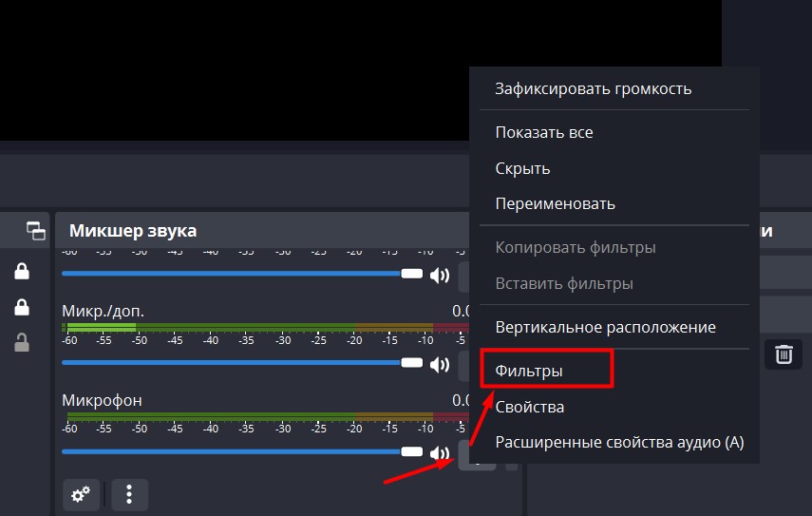This screenshot has height=516, width=812.
Task: Open advanced audio properties gear icon
Action: click(81, 494)
